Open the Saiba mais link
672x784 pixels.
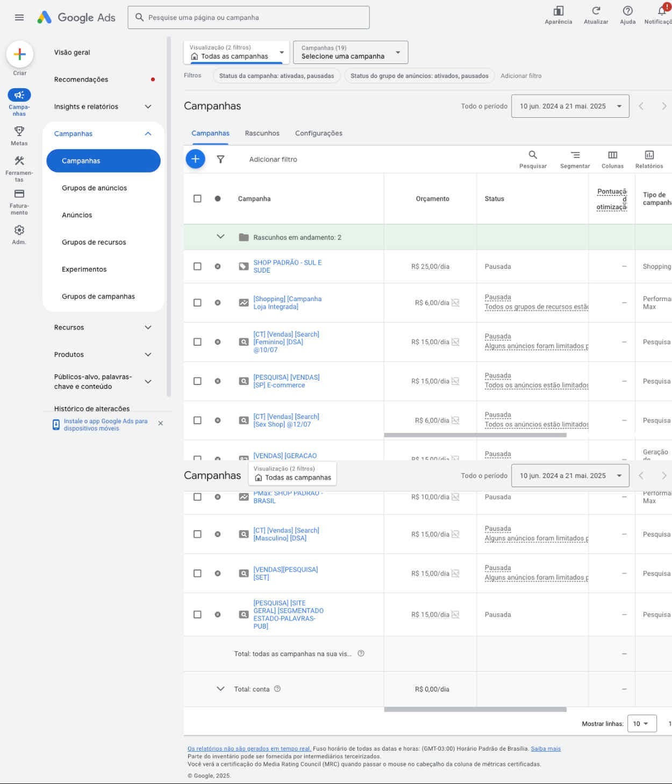tap(546, 749)
